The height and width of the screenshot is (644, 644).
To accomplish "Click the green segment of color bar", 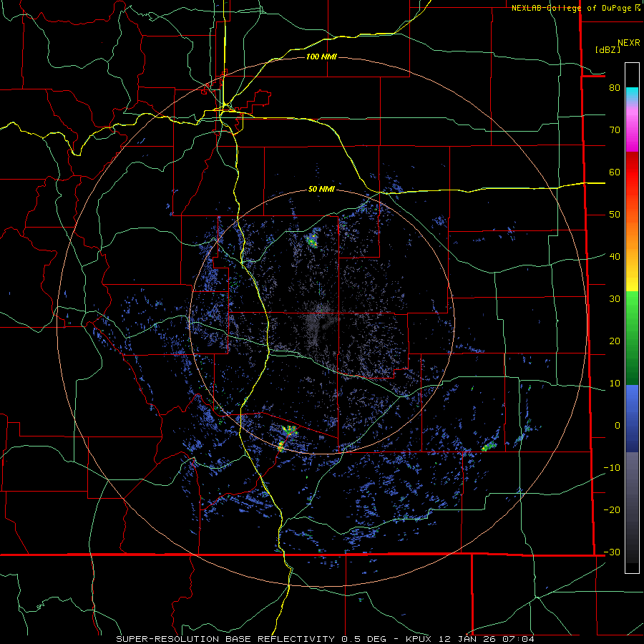I will 632,338.
